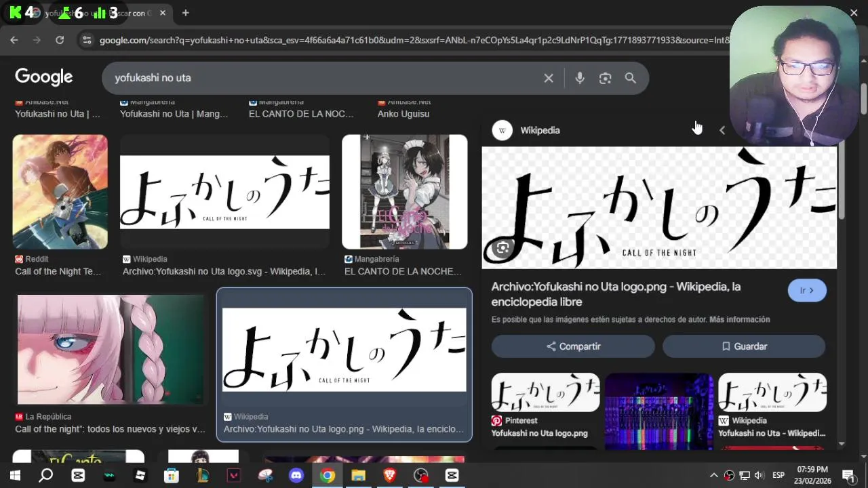Click the Ir button to visit Wikipedia
868x488 pixels.
pos(807,291)
